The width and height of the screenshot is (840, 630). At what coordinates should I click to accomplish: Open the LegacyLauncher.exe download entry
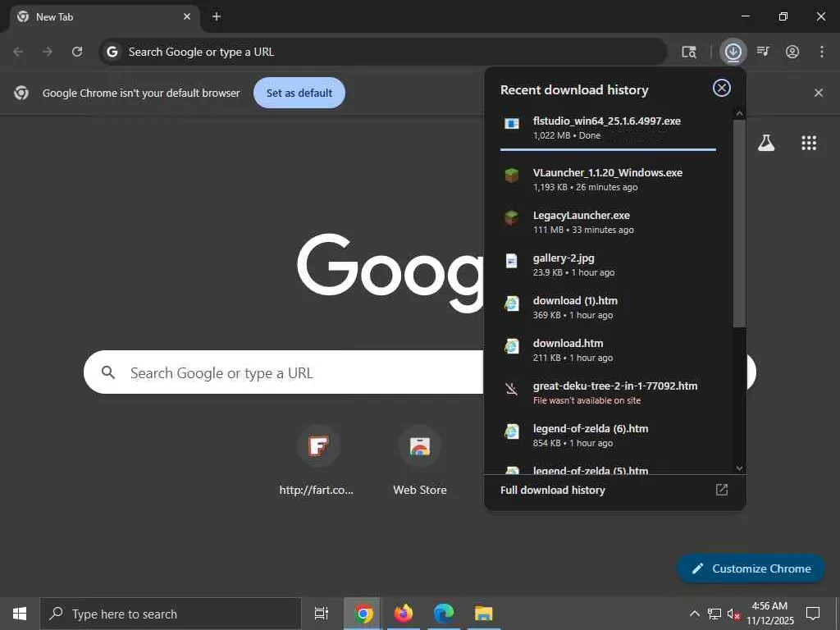pyautogui.click(x=608, y=221)
